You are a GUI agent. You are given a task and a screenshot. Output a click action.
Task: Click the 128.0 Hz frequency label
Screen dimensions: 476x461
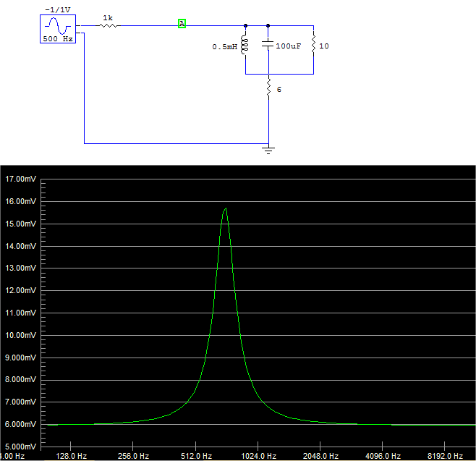(72, 456)
